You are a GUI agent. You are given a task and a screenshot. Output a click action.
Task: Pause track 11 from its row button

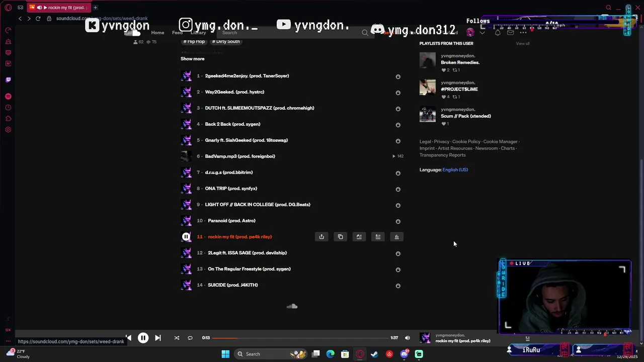point(186,237)
